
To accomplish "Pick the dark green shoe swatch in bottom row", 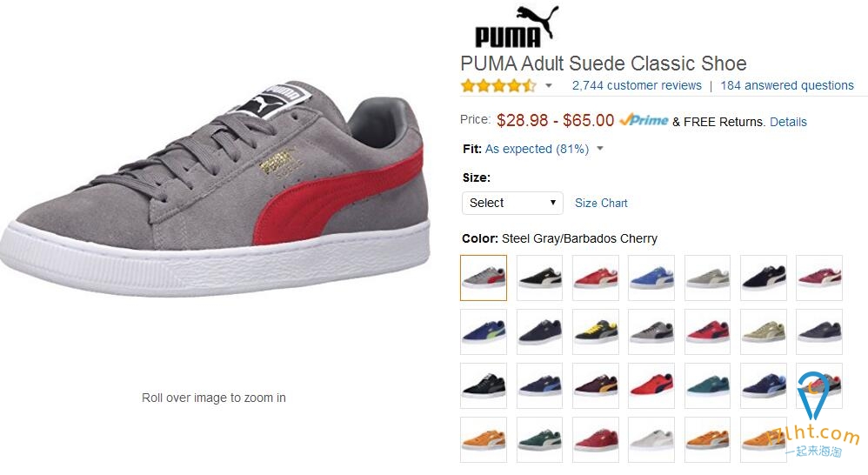I will [x=540, y=439].
